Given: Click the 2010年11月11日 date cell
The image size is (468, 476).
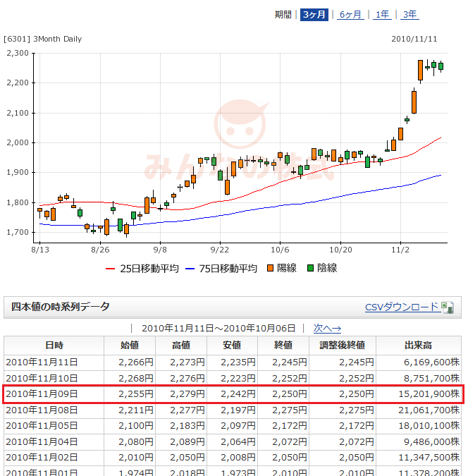Looking at the screenshot, I should pos(42,362).
